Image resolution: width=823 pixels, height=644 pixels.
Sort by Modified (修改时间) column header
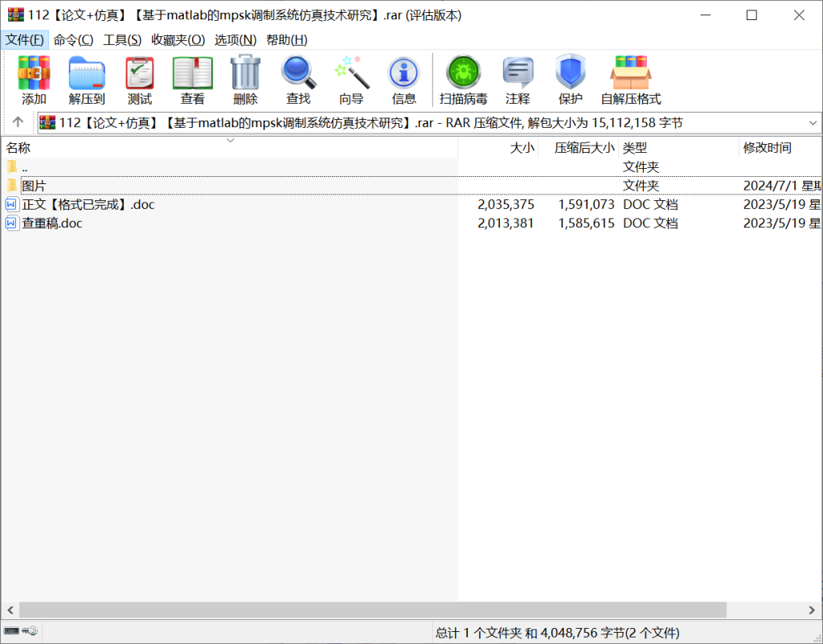click(780, 147)
